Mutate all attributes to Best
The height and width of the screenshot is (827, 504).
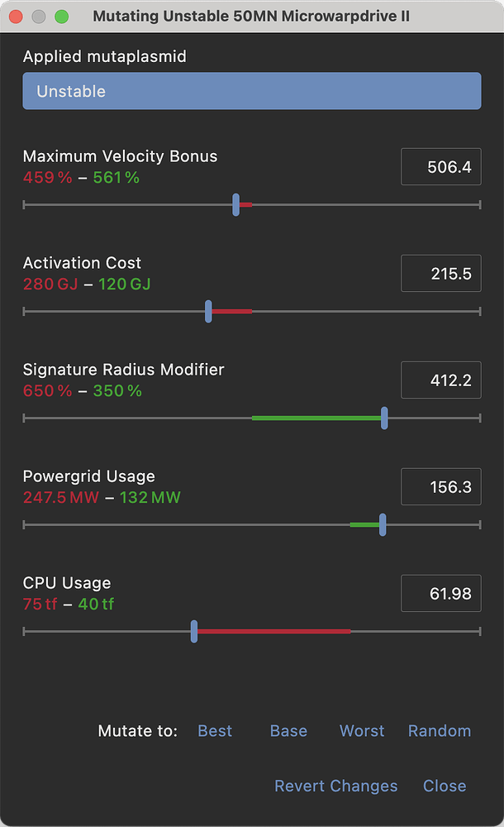pos(215,731)
